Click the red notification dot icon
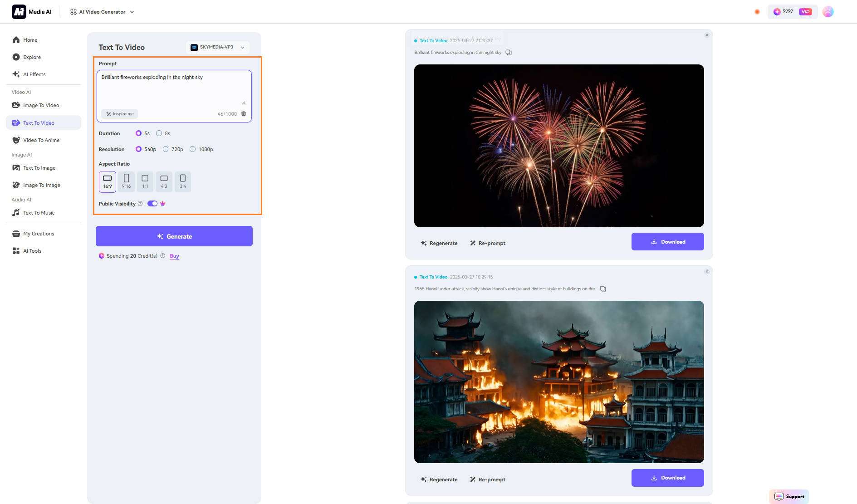The image size is (857, 504). 757,12
